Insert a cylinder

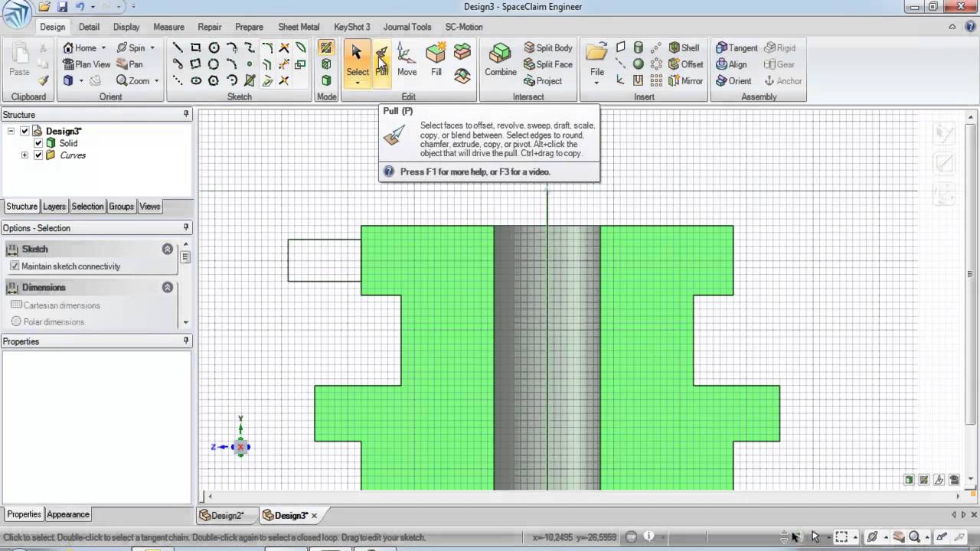click(x=639, y=47)
